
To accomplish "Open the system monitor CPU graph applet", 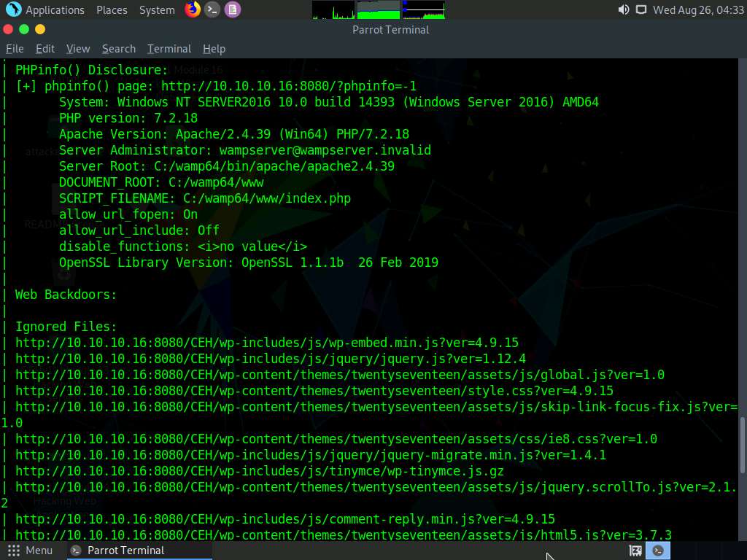I will pyautogui.click(x=333, y=10).
